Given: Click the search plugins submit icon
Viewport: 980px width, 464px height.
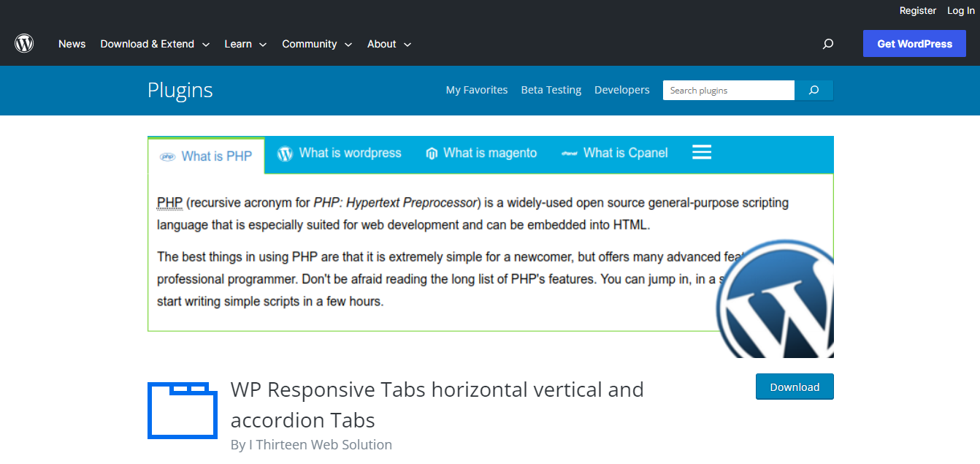Looking at the screenshot, I should (x=814, y=90).
